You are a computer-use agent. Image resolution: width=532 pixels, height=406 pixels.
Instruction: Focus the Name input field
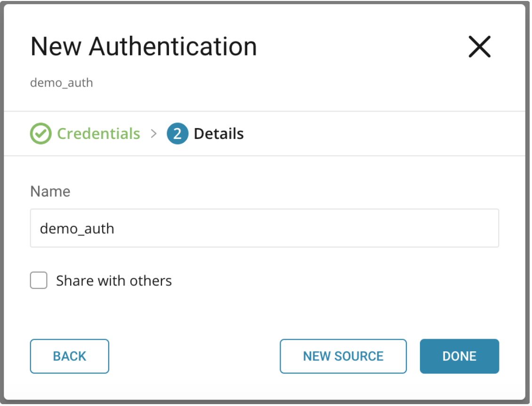tap(264, 228)
